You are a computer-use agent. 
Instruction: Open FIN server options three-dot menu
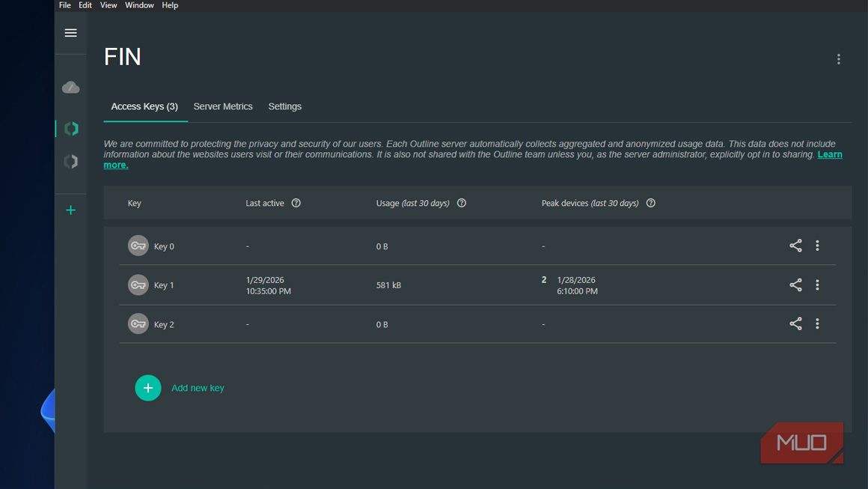pos(839,59)
